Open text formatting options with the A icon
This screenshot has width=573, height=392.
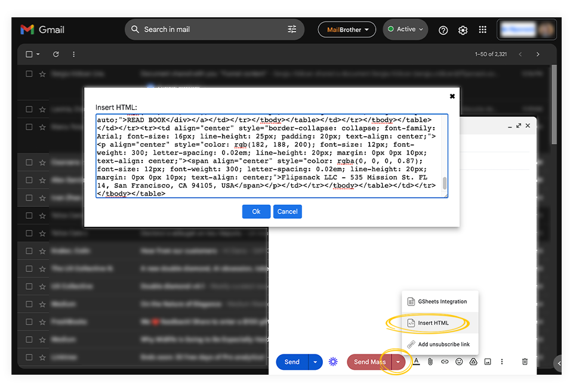(416, 362)
